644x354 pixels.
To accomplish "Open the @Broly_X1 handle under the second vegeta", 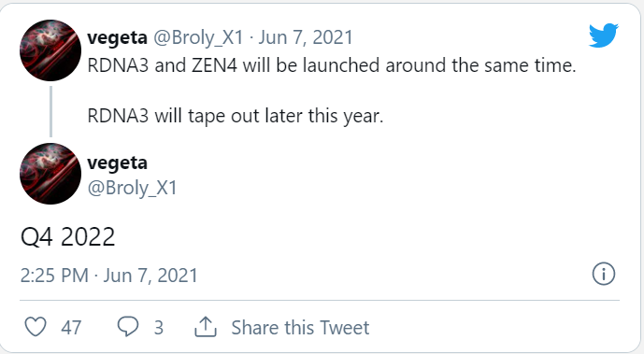I will pyautogui.click(x=132, y=188).
